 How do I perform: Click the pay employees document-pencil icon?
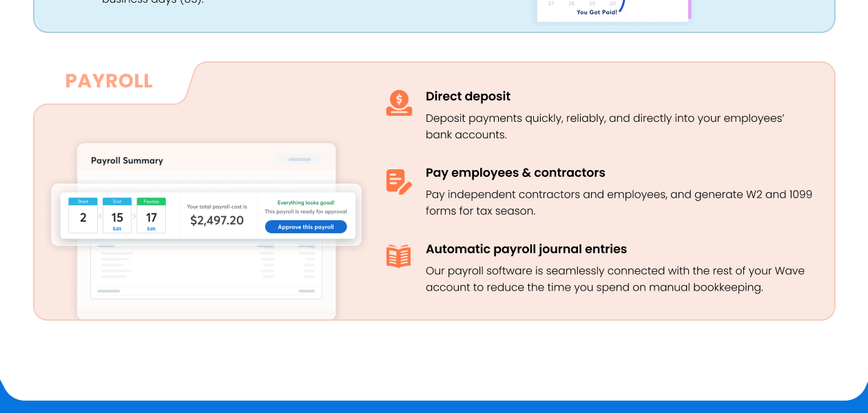[x=399, y=182]
